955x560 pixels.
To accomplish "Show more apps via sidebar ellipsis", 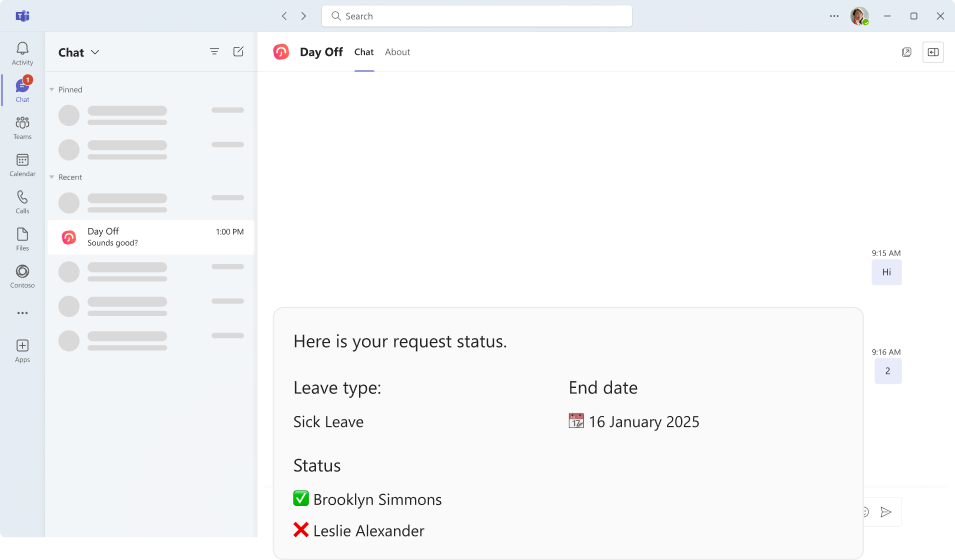I will point(23,313).
